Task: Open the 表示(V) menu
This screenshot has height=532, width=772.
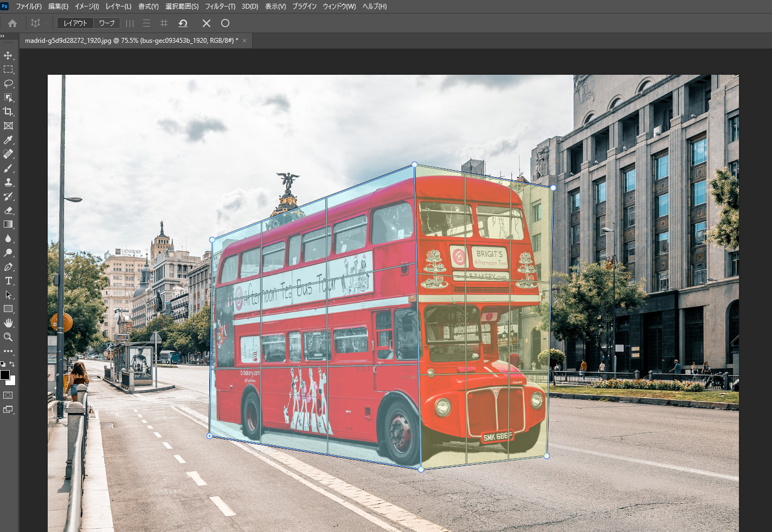Action: [x=275, y=7]
